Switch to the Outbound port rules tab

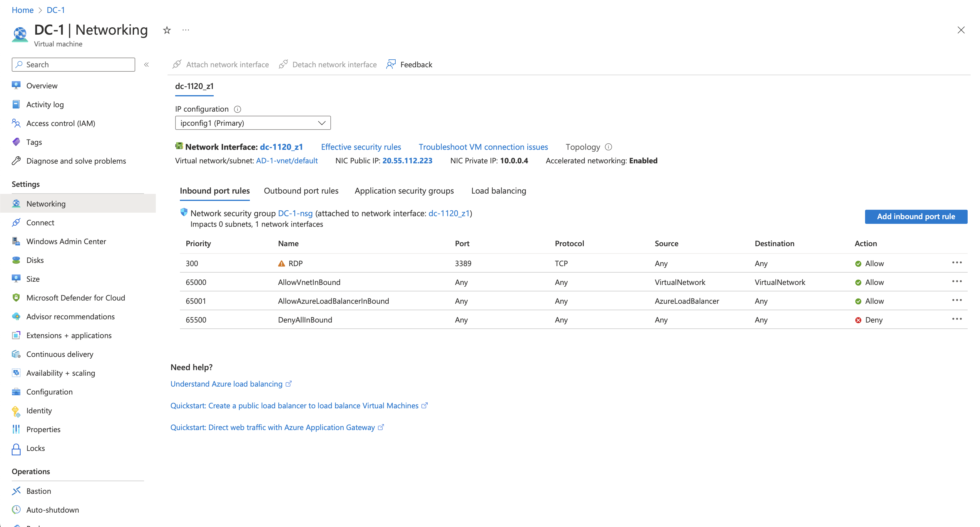coord(301,190)
